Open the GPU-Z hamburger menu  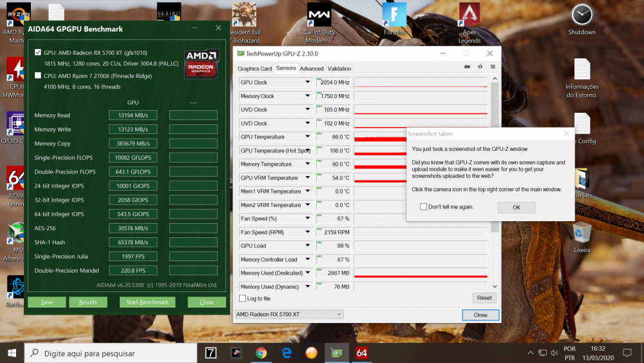492,67
